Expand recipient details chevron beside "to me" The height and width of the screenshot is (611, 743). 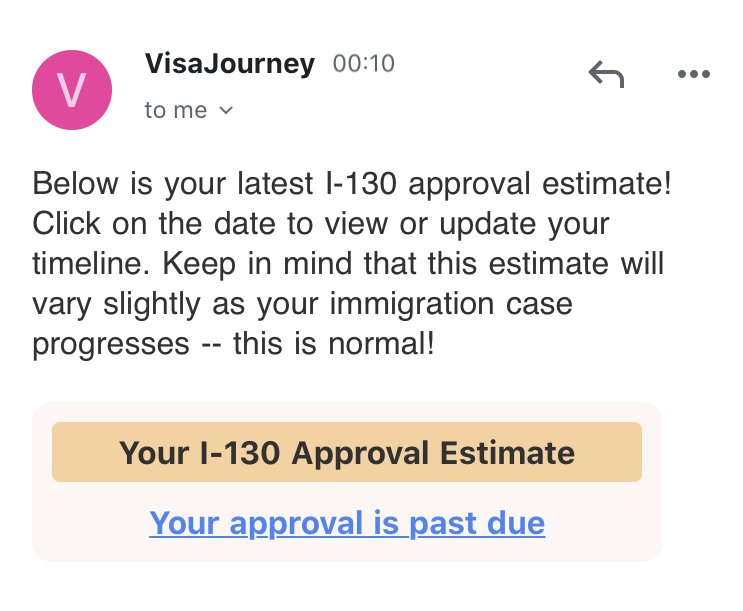click(226, 110)
